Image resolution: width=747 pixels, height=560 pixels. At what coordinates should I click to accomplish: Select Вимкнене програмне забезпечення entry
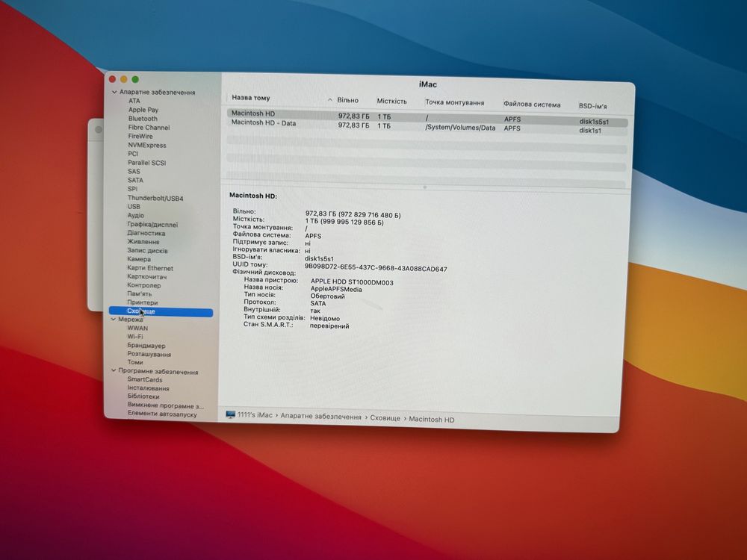pos(166,405)
